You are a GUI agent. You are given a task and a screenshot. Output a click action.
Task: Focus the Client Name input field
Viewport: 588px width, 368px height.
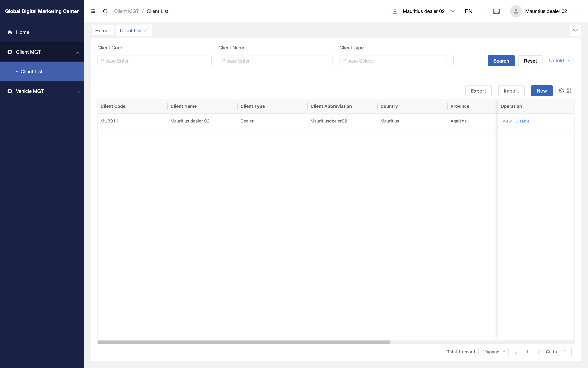[x=275, y=61]
